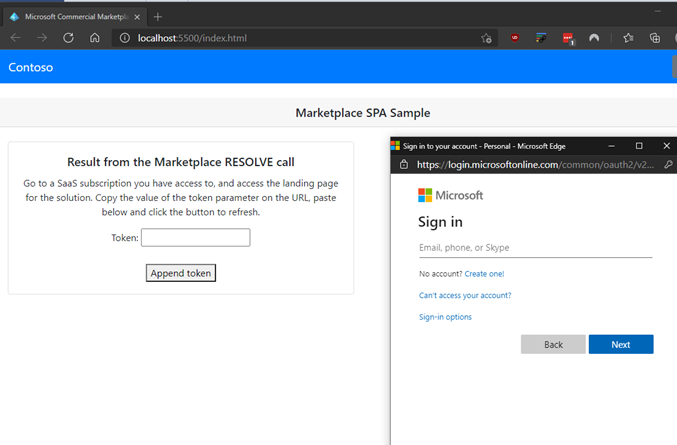Click the Contoso brand link
Image resolution: width=677 pixels, height=445 pixels.
tap(31, 67)
